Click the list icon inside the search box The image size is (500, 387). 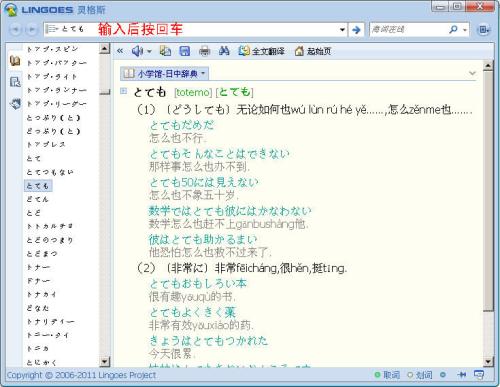52,29
